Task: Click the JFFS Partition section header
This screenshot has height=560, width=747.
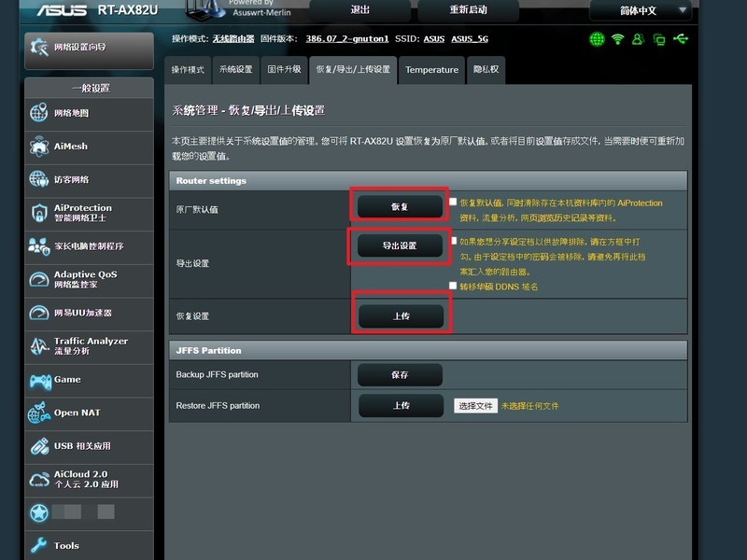Action: point(429,351)
